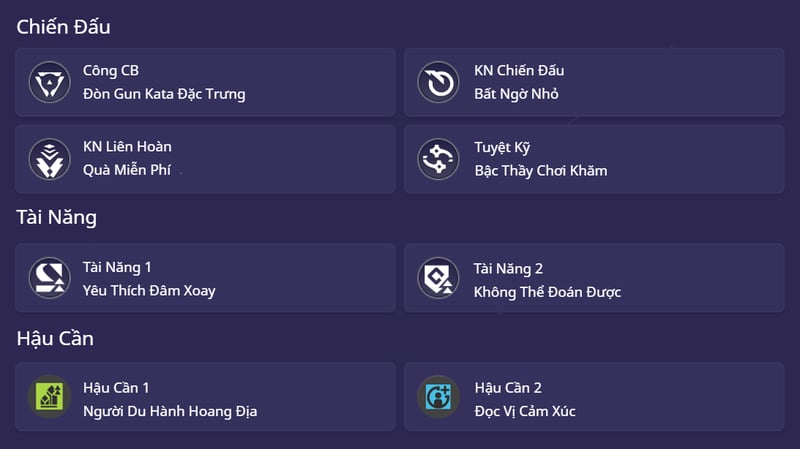View the Không Thể Đoán Được talent name
The image size is (800, 449).
[547, 292]
